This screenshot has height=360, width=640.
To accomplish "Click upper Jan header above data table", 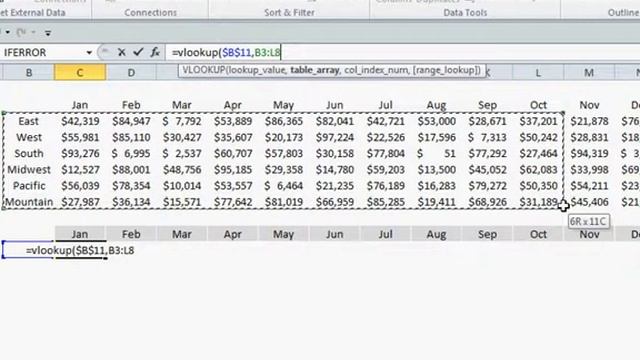I will pyautogui.click(x=80, y=105).
